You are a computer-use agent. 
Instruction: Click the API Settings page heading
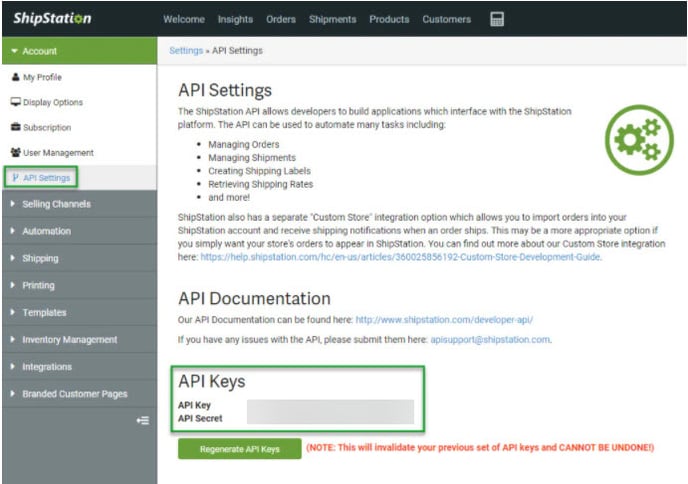click(225, 90)
